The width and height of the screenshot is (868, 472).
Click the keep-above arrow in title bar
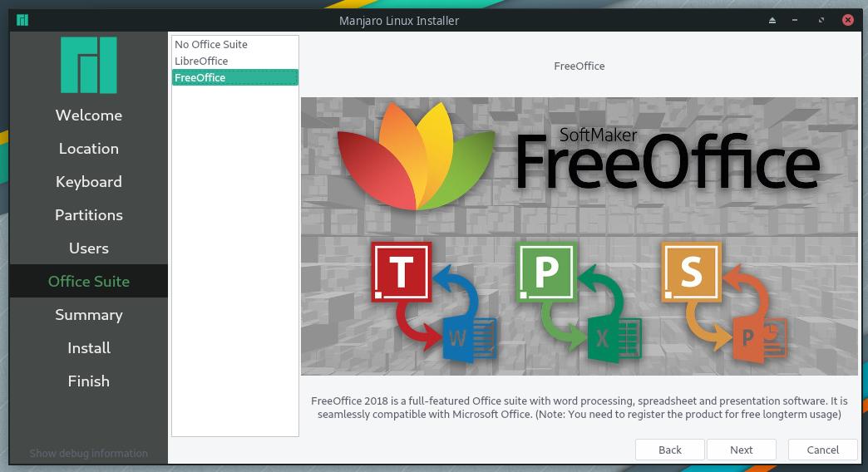pyautogui.click(x=772, y=21)
